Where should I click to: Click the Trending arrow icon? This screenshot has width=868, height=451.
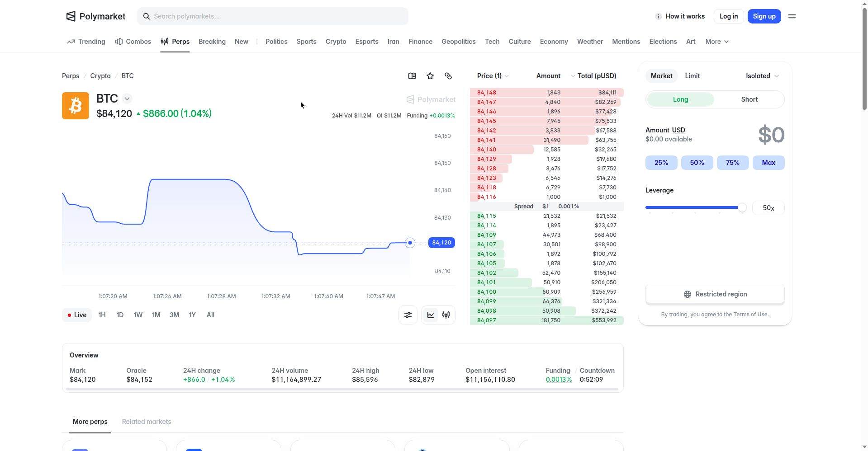coord(71,42)
